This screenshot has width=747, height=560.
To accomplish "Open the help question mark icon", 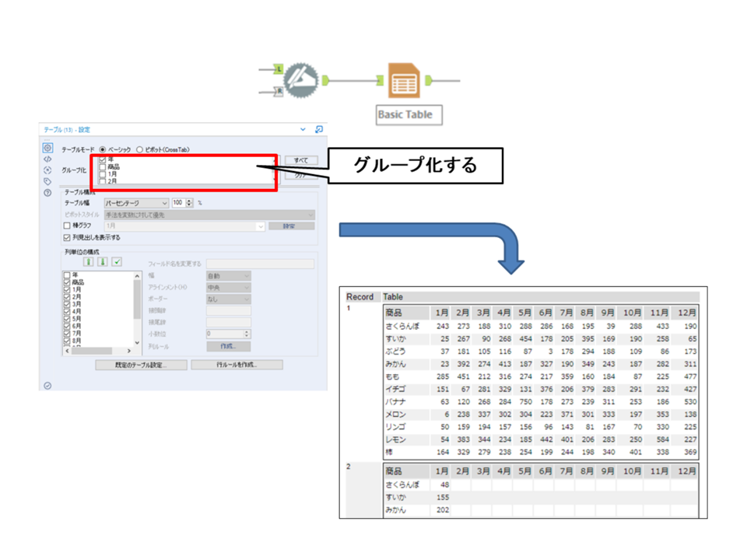I will (x=47, y=192).
